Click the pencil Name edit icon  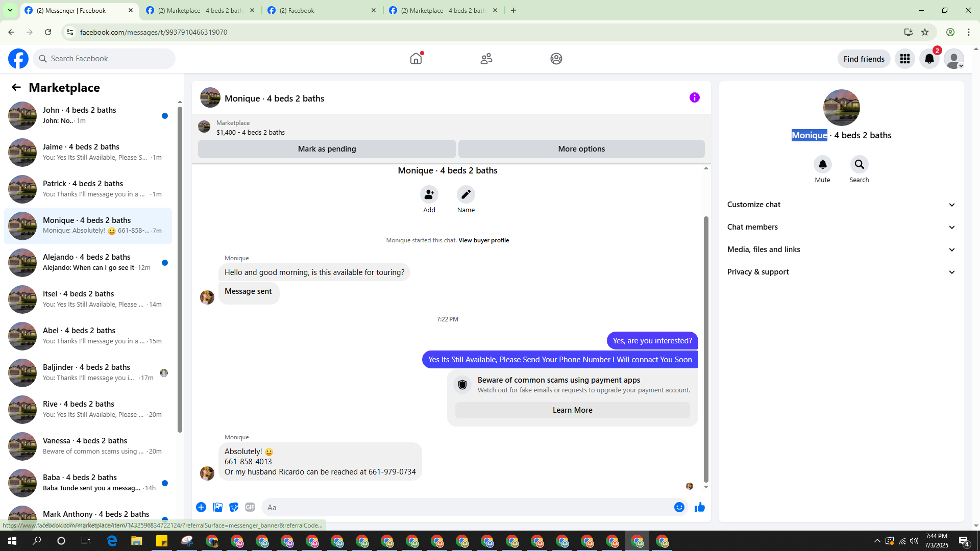pyautogui.click(x=465, y=194)
